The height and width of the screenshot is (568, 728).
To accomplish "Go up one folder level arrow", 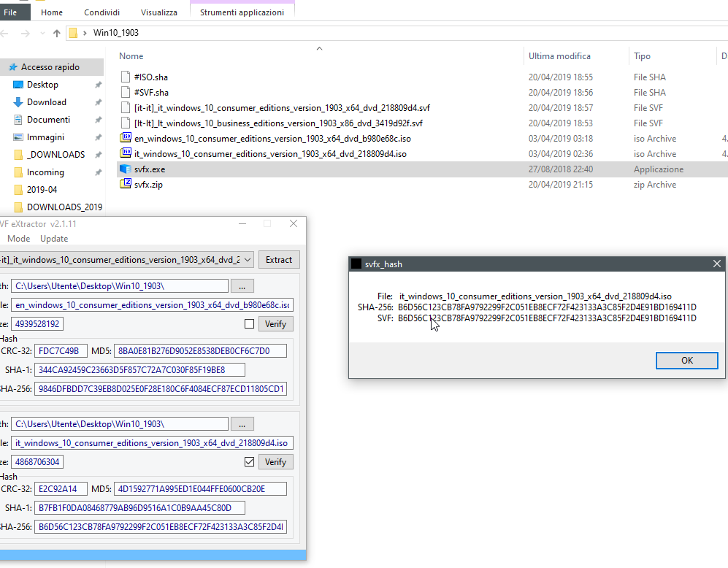I will (57, 33).
